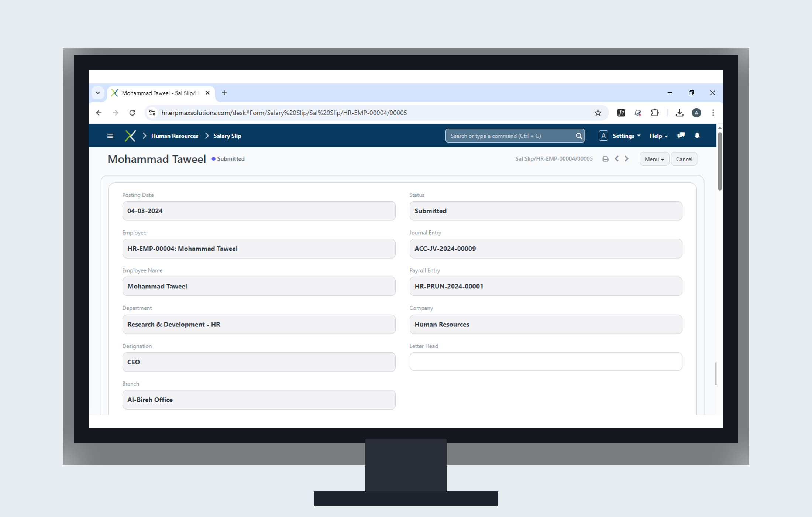This screenshot has height=517, width=812.
Task: Open the notifications bell
Action: [697, 136]
